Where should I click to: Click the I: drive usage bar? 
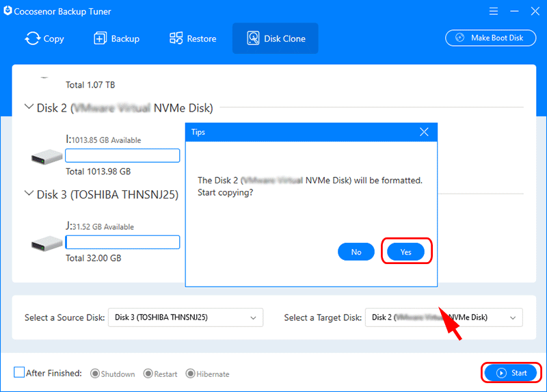(122, 155)
